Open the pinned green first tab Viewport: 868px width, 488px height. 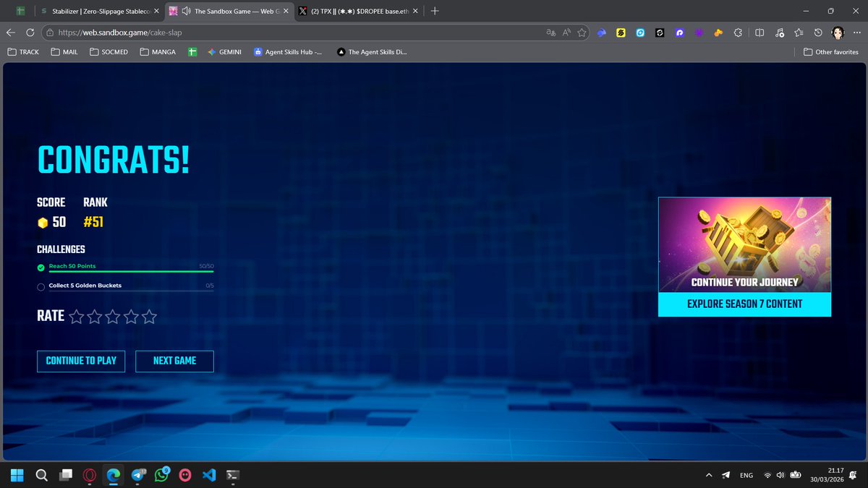(21, 11)
